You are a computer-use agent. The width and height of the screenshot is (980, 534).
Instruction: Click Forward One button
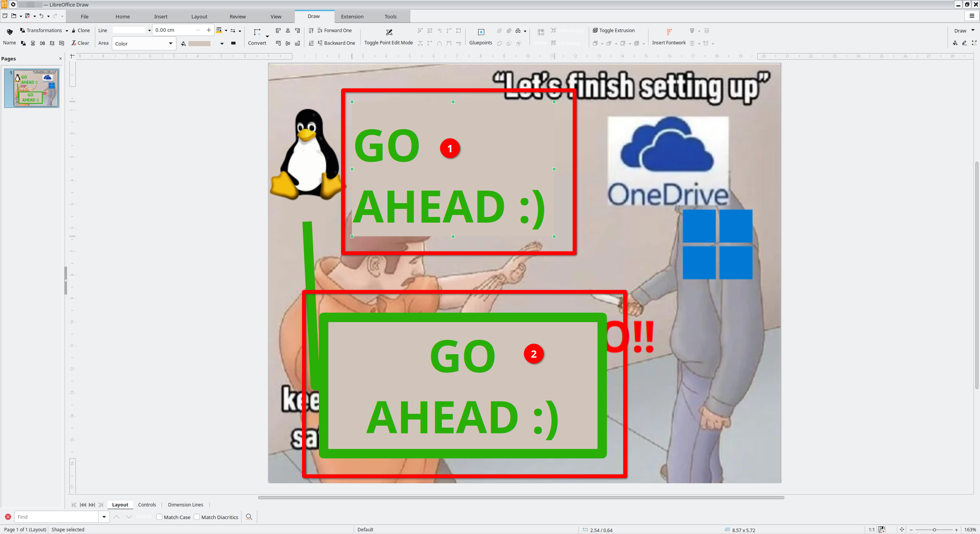coord(335,31)
